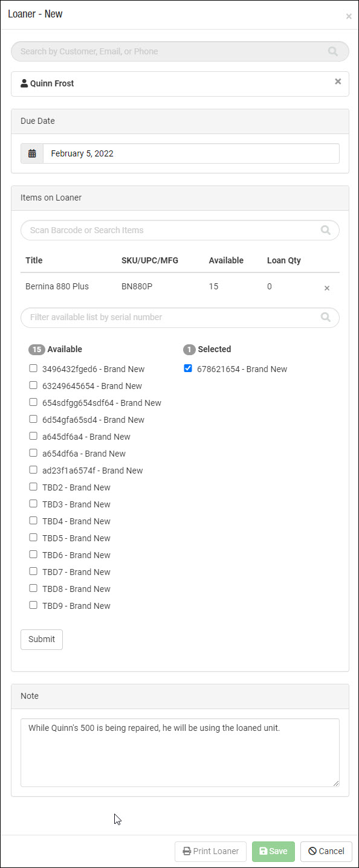This screenshot has width=359, height=868.
Task: Tick the a654df6a - Brand New checkbox
Action: click(x=33, y=453)
